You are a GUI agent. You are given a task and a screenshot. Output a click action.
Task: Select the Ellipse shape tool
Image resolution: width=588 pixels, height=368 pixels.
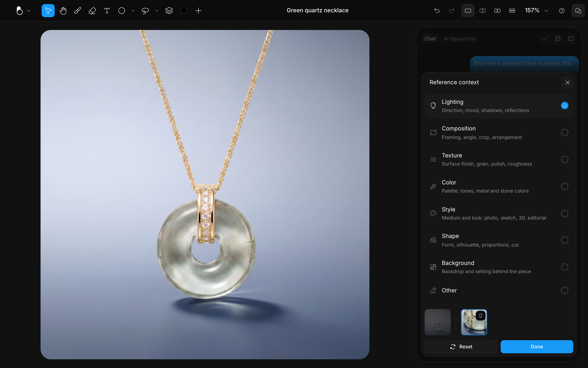coord(122,11)
